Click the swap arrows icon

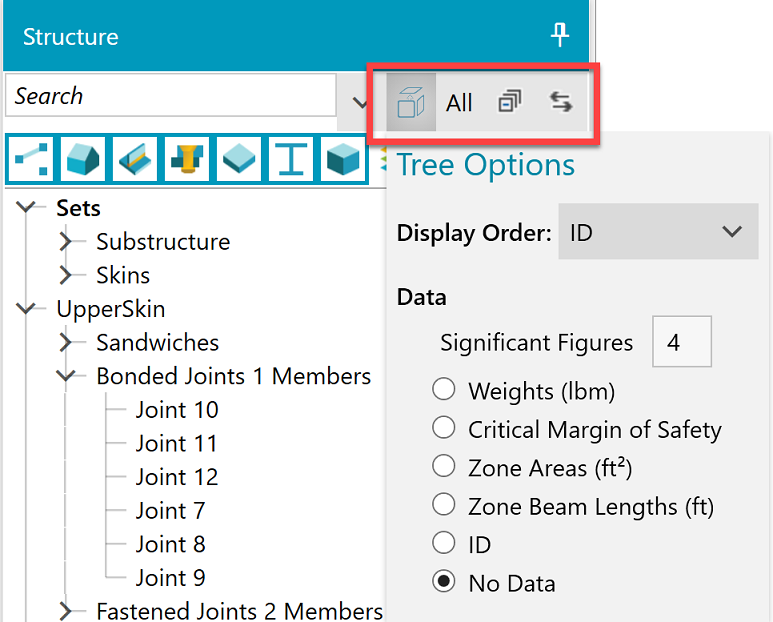(x=561, y=102)
